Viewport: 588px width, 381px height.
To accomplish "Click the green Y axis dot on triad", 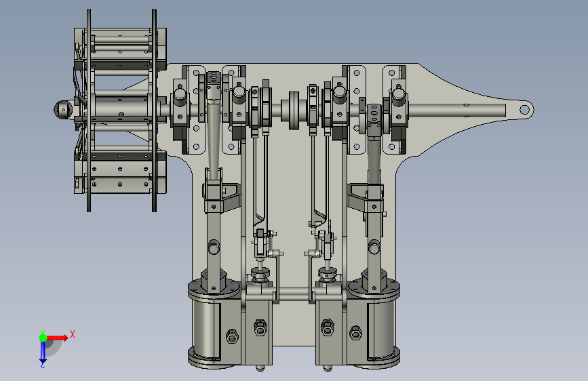I will pyautogui.click(x=43, y=338).
